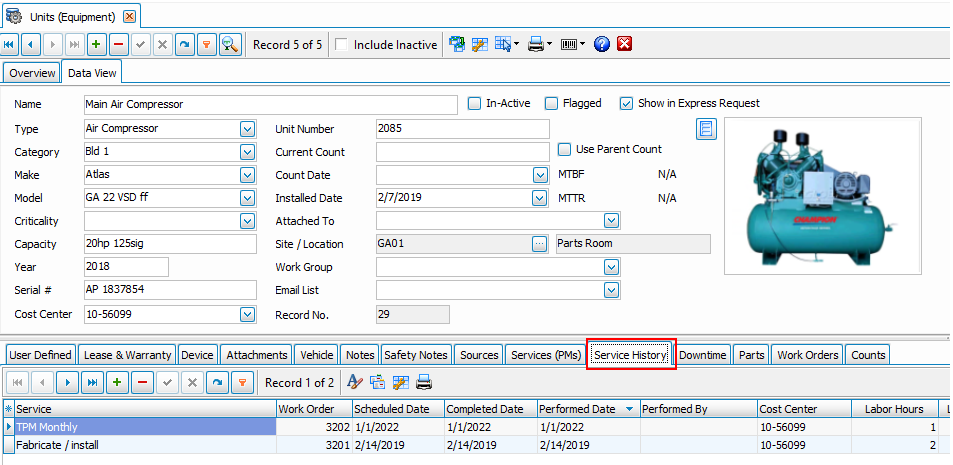Click into the Name field

270,105
